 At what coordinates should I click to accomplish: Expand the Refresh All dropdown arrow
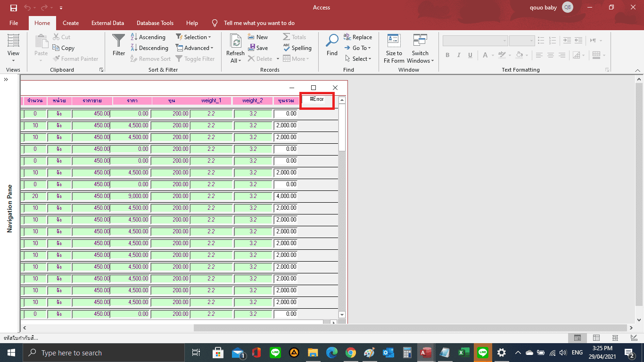click(x=239, y=61)
